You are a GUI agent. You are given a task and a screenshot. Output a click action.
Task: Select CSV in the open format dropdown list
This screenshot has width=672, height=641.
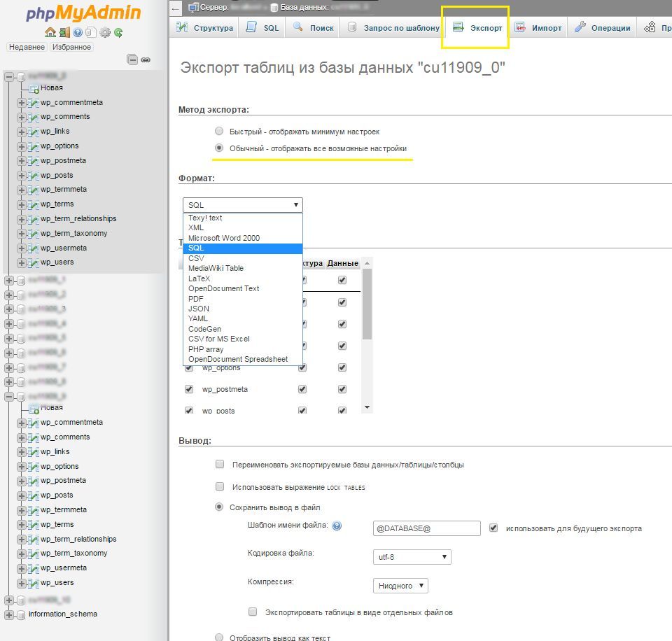[x=197, y=258]
